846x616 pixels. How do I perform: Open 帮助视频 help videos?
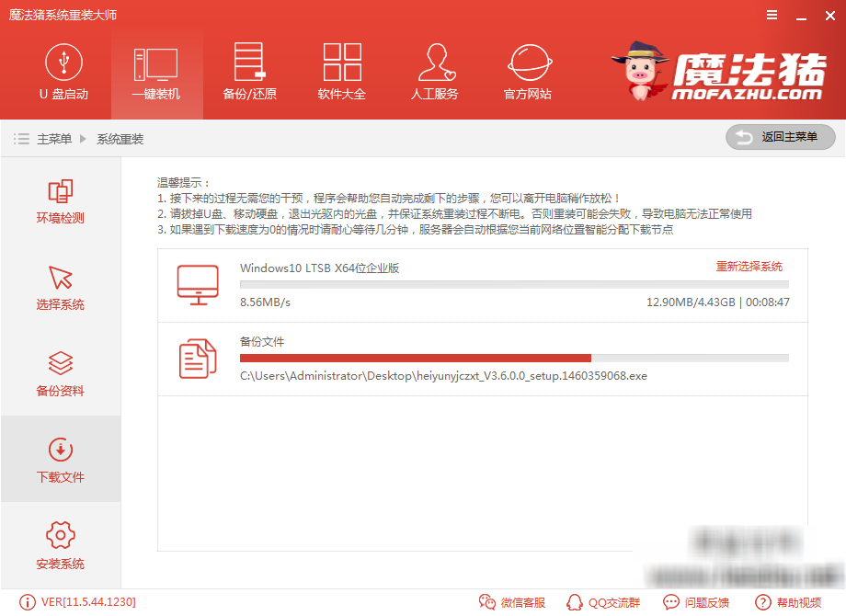(x=789, y=602)
